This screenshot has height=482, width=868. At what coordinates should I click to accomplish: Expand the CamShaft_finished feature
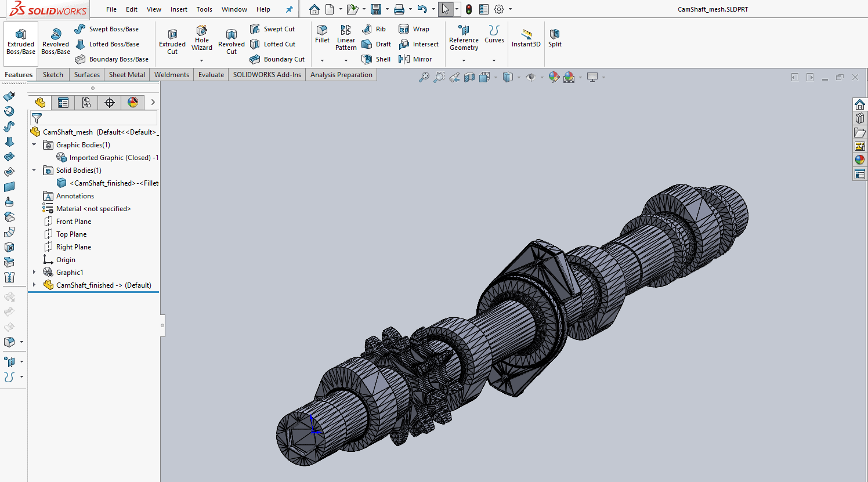click(x=34, y=285)
